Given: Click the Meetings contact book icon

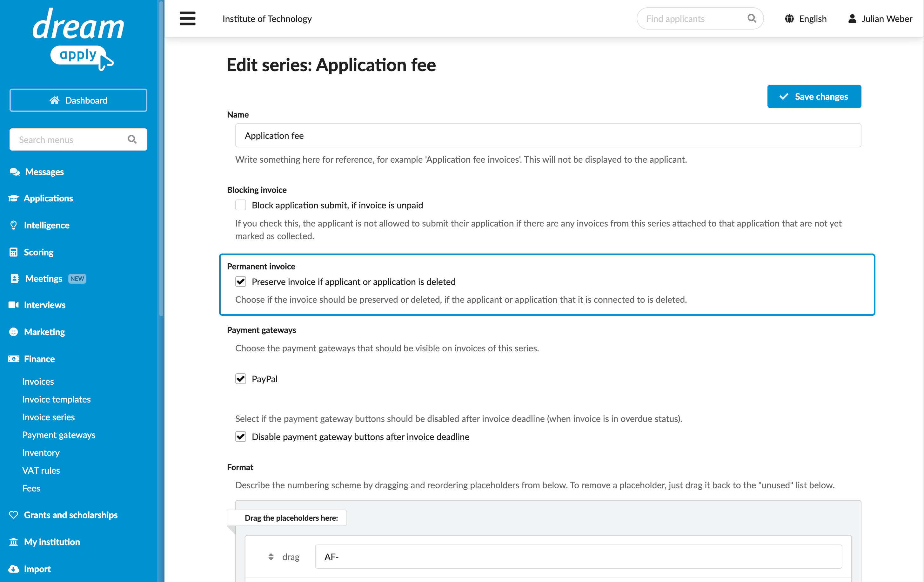Looking at the screenshot, I should coord(15,278).
